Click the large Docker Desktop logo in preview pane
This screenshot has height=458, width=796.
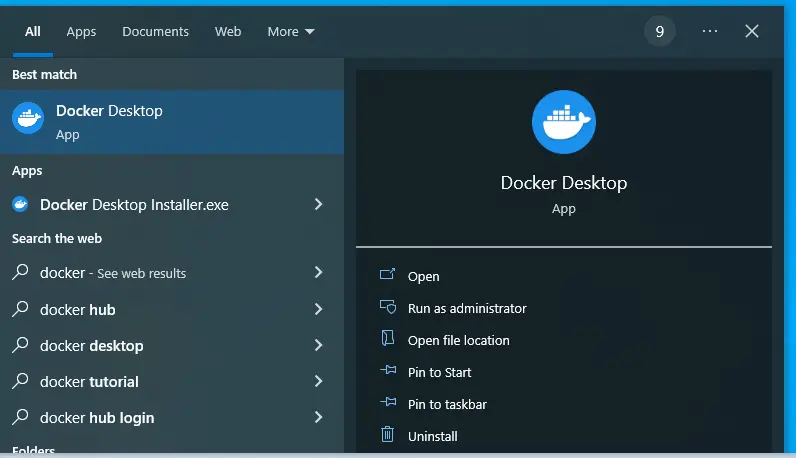click(x=563, y=122)
